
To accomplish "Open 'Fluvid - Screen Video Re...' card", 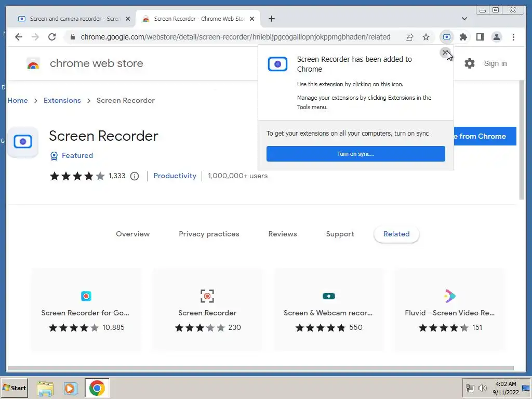I will [449, 310].
